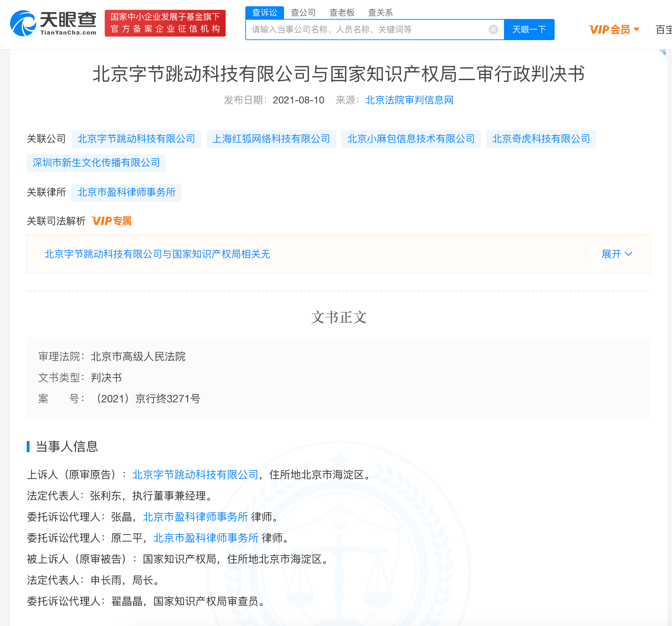672x626 pixels.
Task: Switch to the 查诉讼 tab
Action: pos(264,13)
